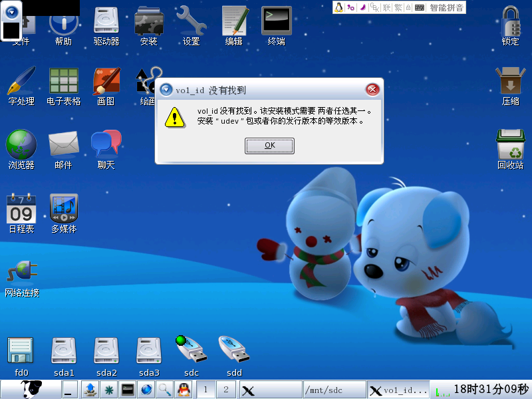532x399 pixels.
Task: Launch the 字处理 word processor icon
Action: (x=21, y=86)
